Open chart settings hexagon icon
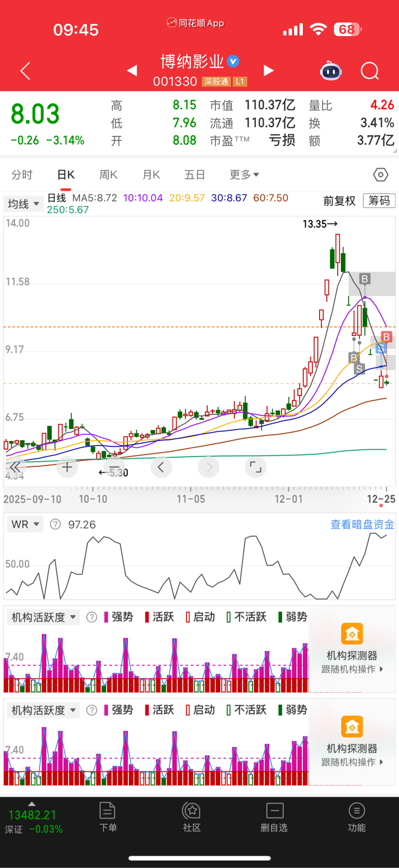The height and width of the screenshot is (868, 399). [381, 175]
